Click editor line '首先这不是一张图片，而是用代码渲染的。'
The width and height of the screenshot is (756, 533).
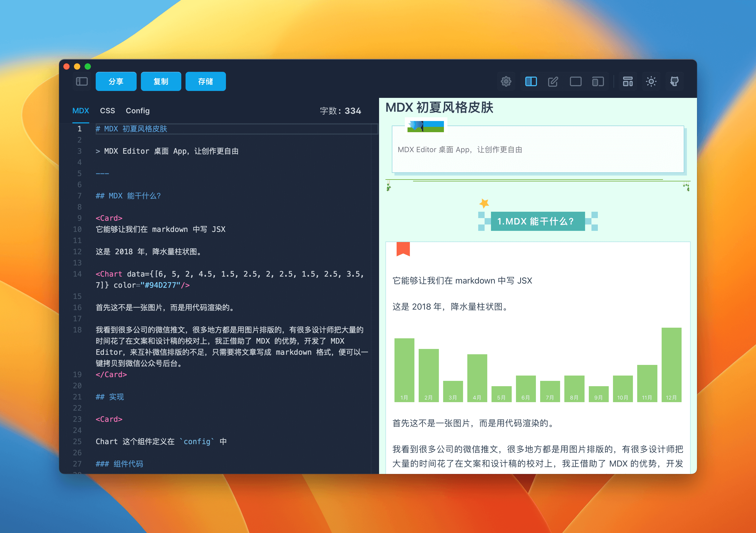[166, 308]
